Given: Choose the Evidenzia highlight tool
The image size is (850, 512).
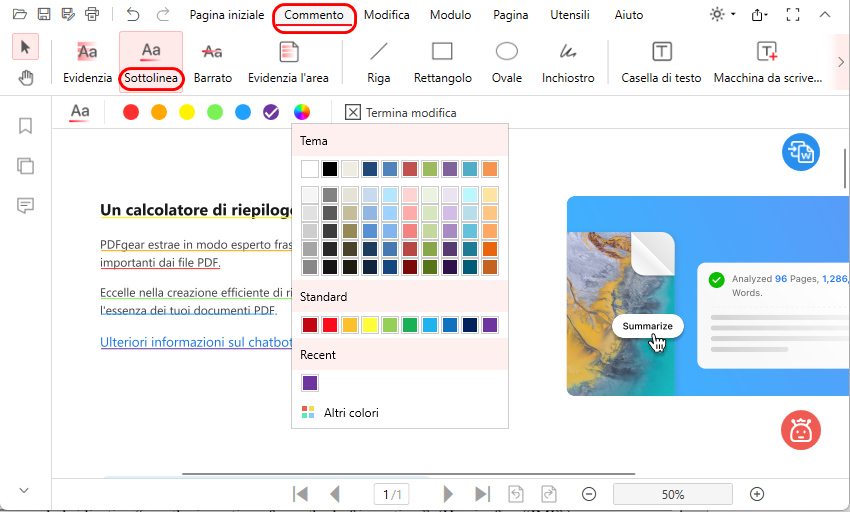Looking at the screenshot, I should [87, 62].
